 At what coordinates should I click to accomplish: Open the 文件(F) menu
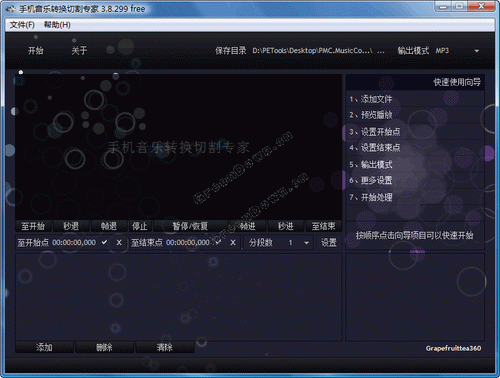(x=22, y=25)
